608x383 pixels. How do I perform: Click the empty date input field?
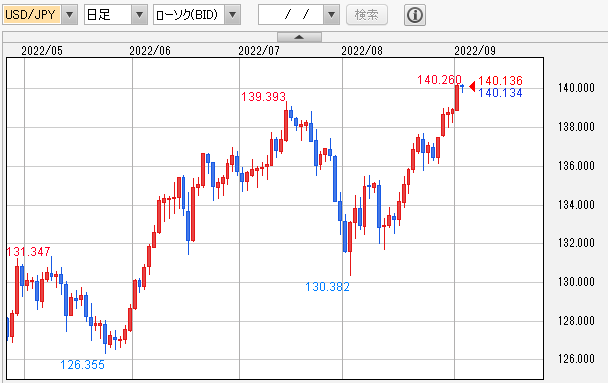(291, 15)
